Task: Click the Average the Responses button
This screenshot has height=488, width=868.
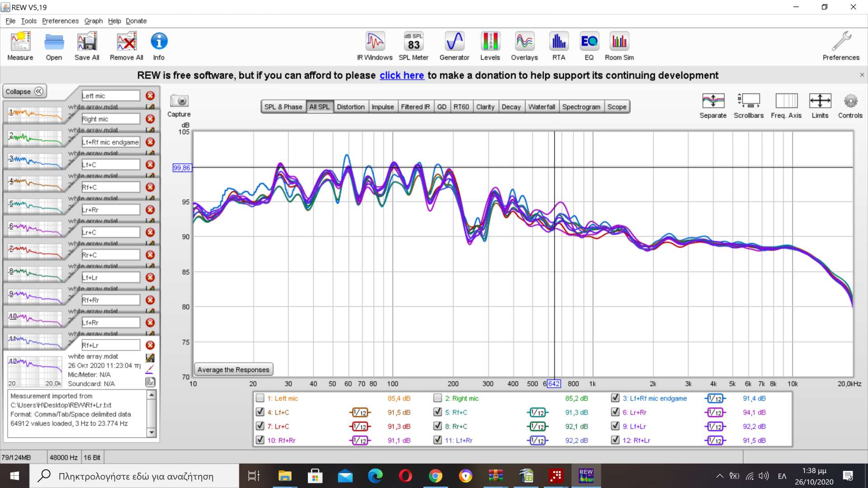Action: (x=233, y=370)
